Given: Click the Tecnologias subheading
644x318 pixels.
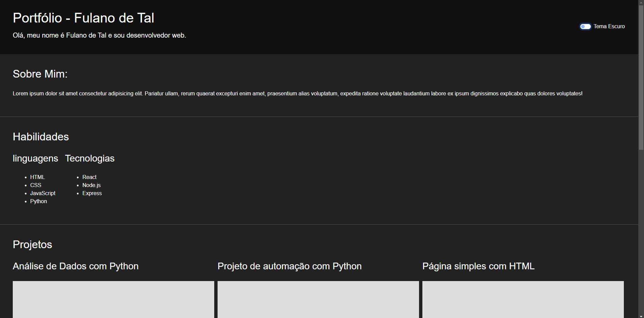Looking at the screenshot, I should [x=90, y=158].
